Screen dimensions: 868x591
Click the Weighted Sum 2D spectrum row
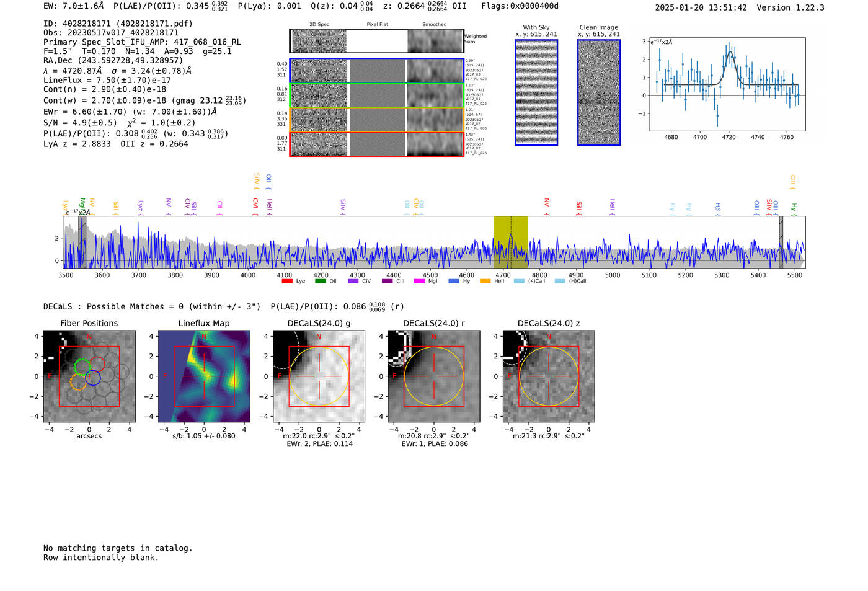click(x=377, y=41)
